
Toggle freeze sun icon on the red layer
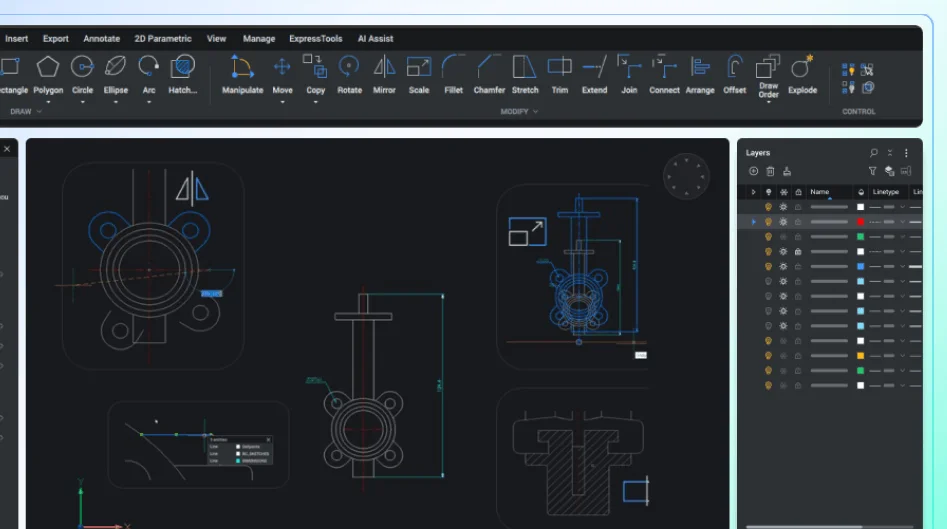tap(783, 222)
